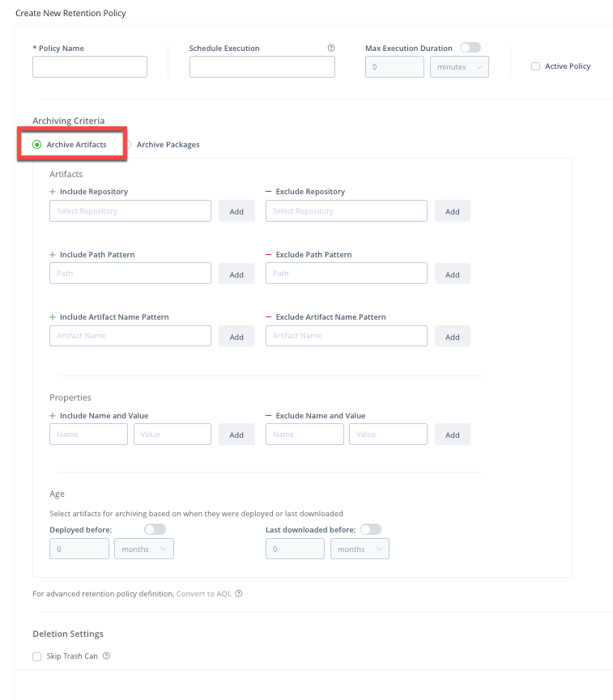Add the Exclude Artifact Name Pattern
This screenshot has height=700, width=613.
point(452,337)
